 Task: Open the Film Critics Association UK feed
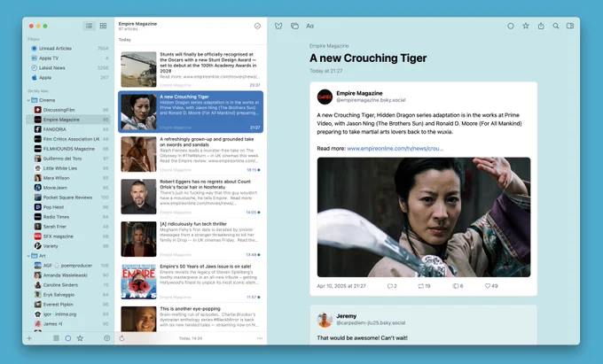click(x=68, y=139)
